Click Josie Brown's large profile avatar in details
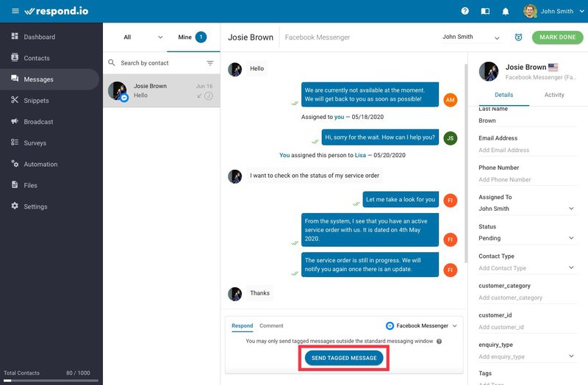588x385 pixels. click(489, 71)
